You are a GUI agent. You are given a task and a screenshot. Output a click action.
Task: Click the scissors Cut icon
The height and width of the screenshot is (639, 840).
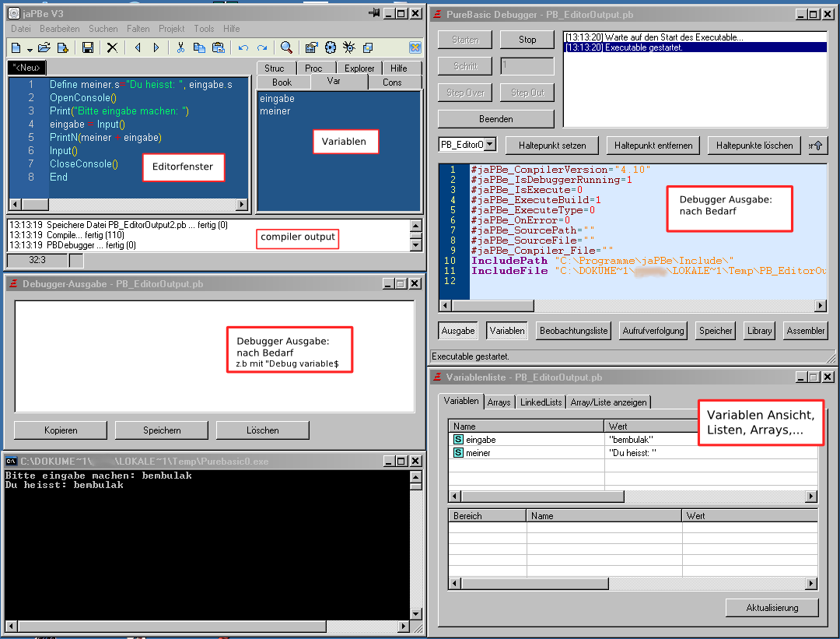point(180,47)
